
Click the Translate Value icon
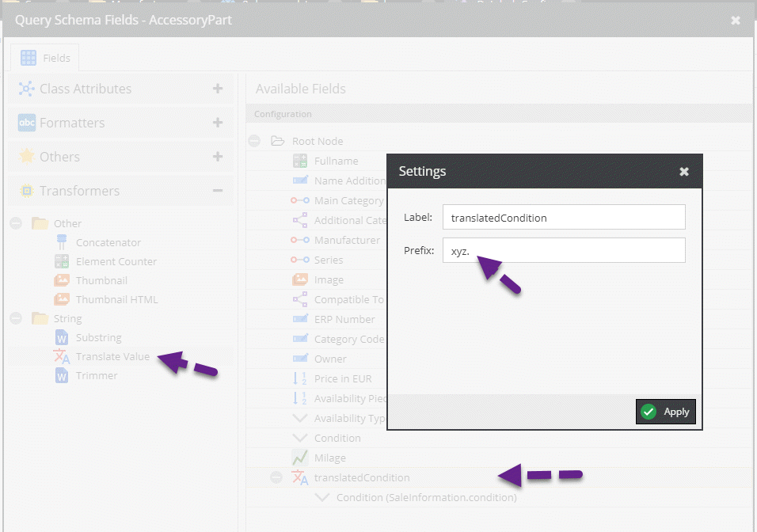click(x=62, y=356)
